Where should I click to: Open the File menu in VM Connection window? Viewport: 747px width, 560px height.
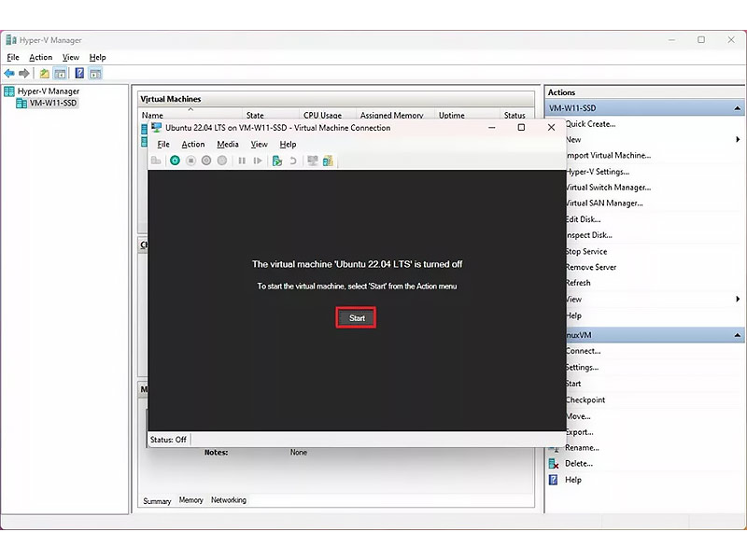click(x=163, y=145)
